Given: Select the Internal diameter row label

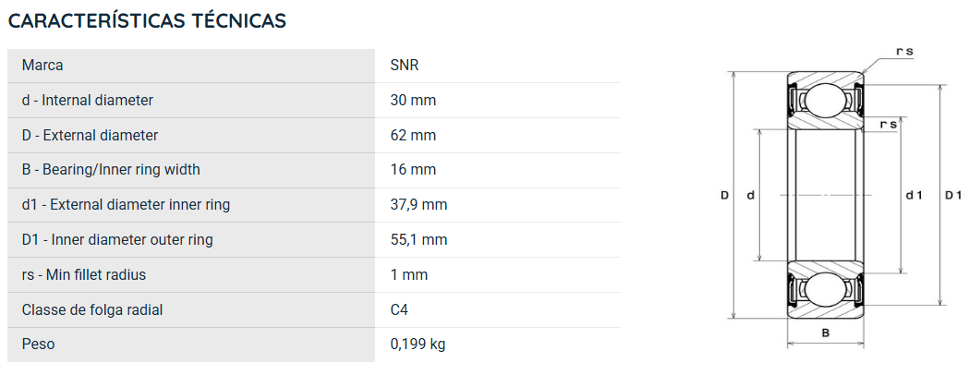Looking at the screenshot, I should pos(88,100).
